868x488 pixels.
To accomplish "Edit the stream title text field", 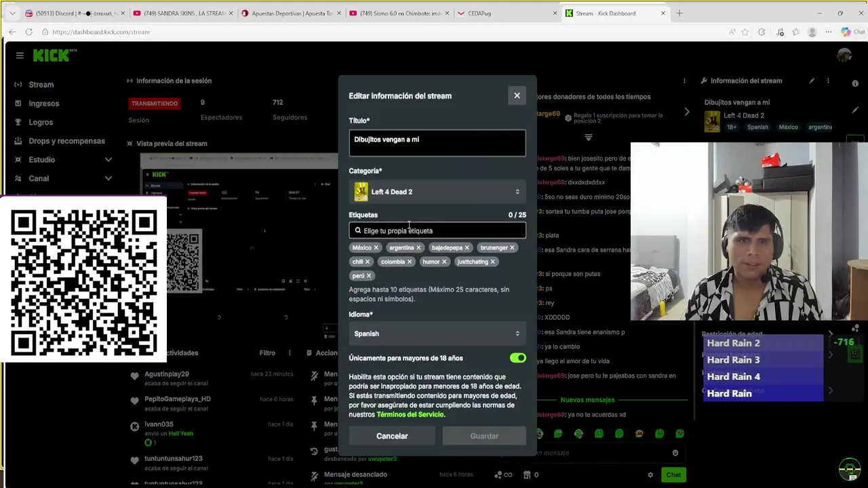I will [437, 143].
